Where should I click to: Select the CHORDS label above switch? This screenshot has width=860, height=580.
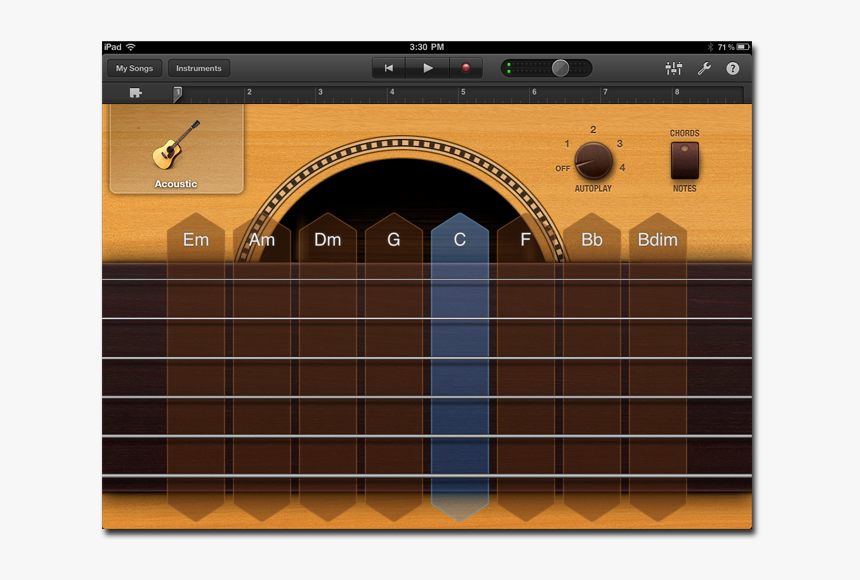coord(684,133)
